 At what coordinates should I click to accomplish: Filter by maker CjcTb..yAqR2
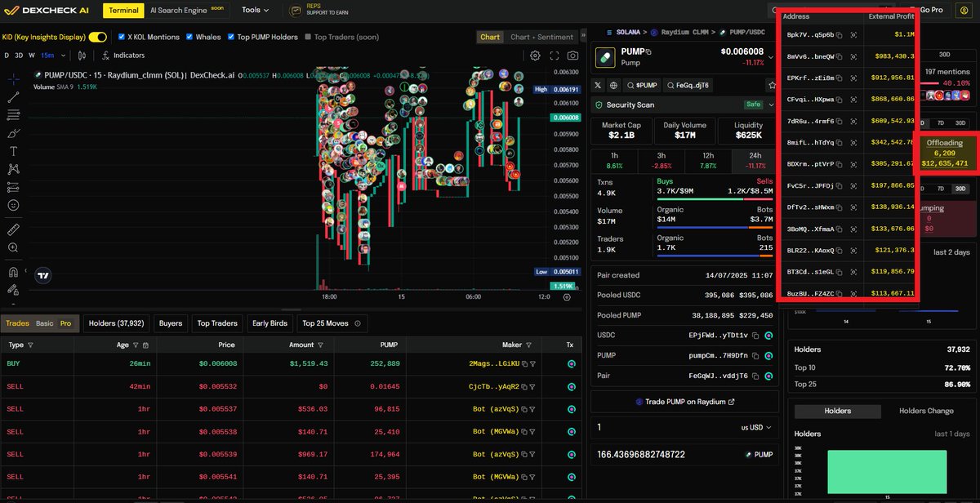[532, 386]
